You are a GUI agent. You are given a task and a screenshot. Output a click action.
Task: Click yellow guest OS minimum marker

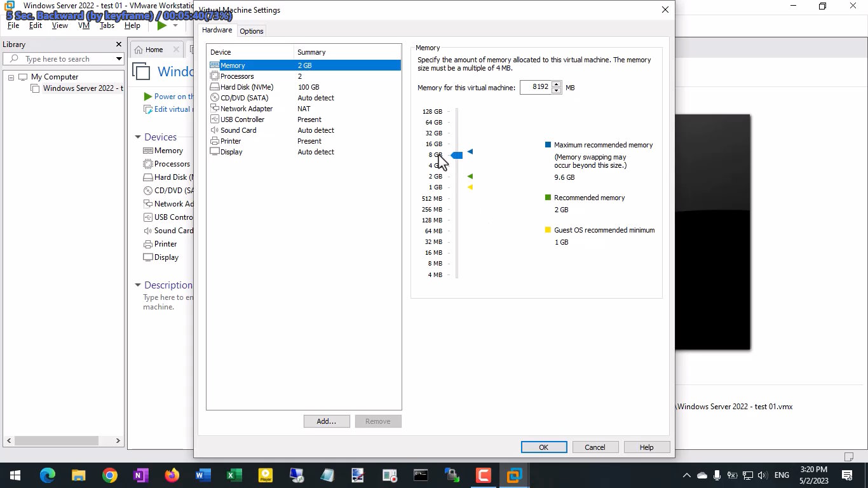tap(470, 187)
